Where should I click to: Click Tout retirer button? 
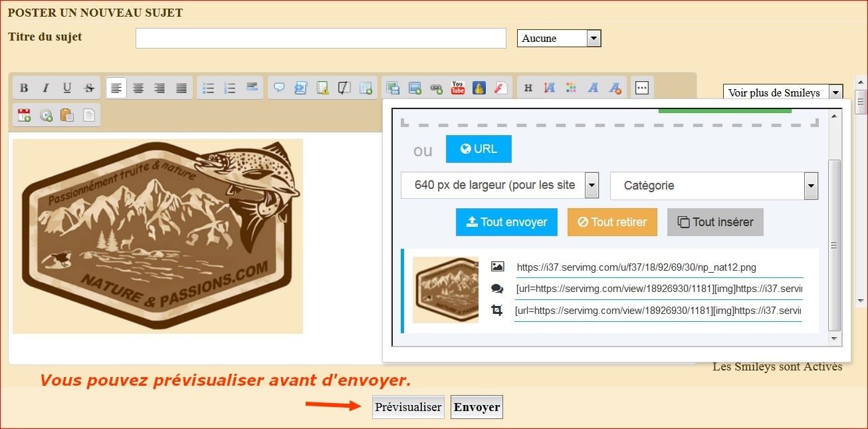point(612,222)
